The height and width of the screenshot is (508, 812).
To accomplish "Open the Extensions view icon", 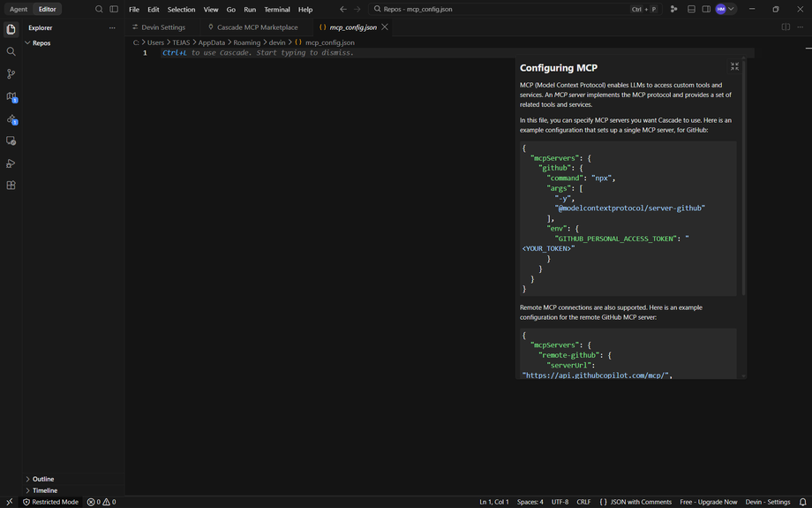I will 11,185.
